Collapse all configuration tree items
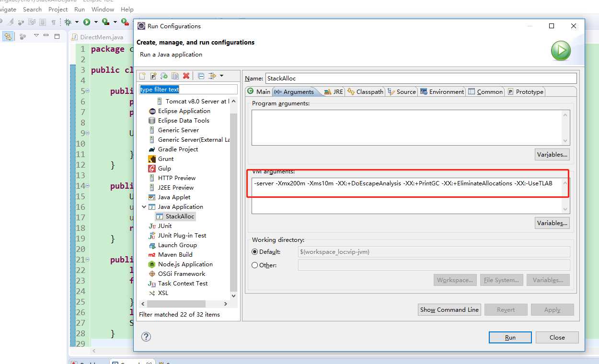Screen dimensions: 599x364 (201, 76)
